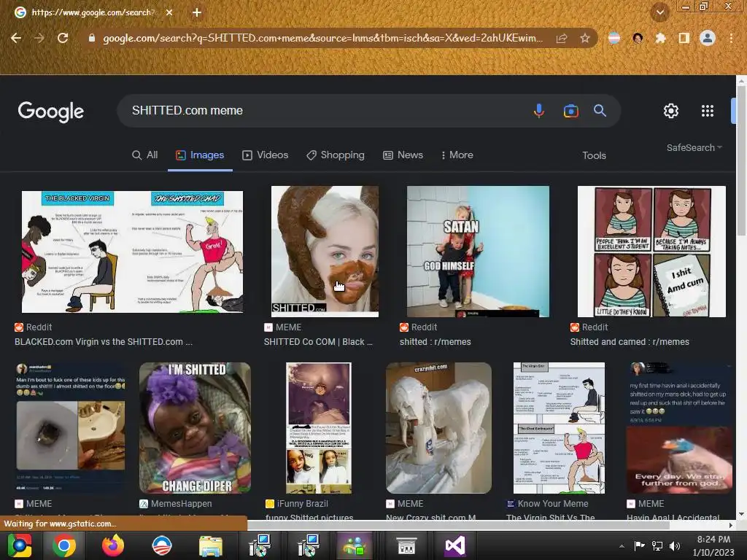Go back using the browser back arrow
The height and width of the screenshot is (560, 747).
tap(16, 38)
